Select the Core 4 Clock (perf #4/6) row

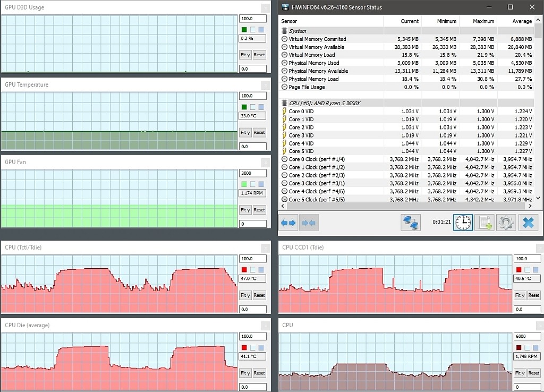click(406, 191)
